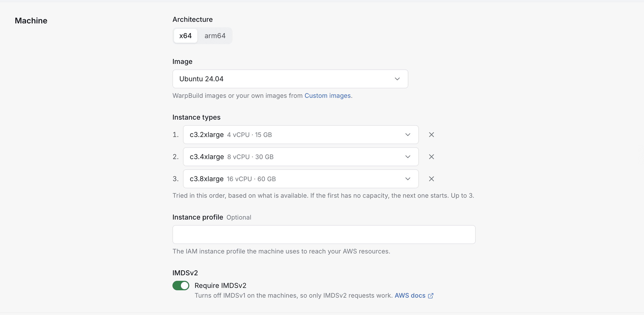Open the Custom images link
This screenshot has height=315, width=644.
coord(328,96)
